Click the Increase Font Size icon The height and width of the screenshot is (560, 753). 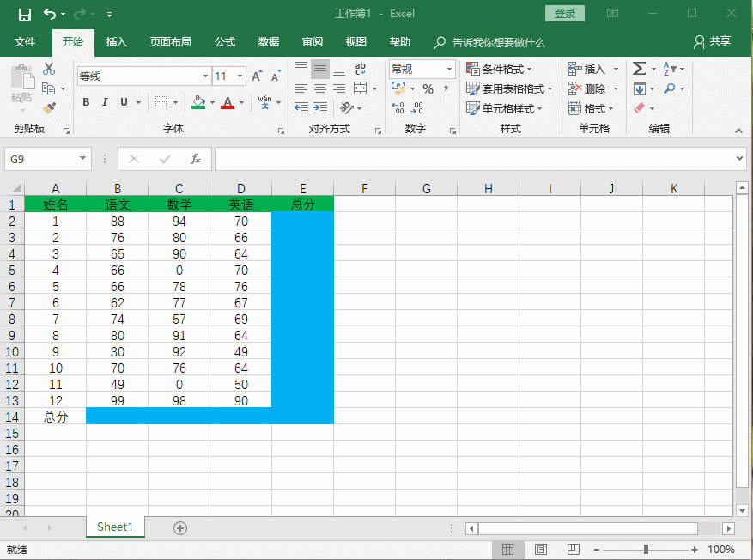[x=257, y=76]
